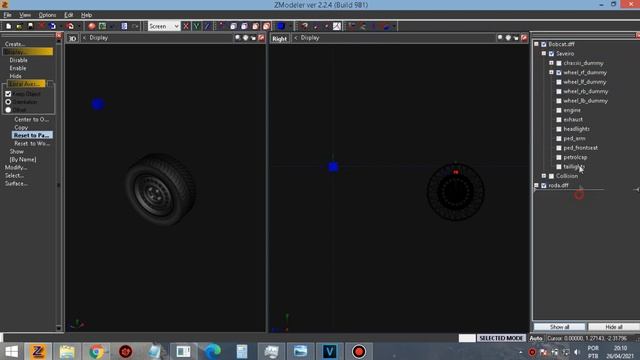Viewport: 640px width, 360px height.
Task: Toggle Bobcat.dff visibility checkbox
Action: pyautogui.click(x=544, y=44)
